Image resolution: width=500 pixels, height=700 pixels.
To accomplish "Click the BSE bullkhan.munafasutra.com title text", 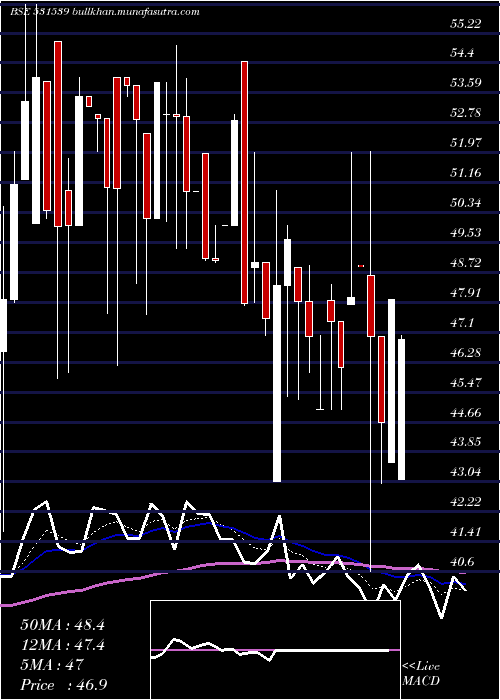I will (105, 12).
